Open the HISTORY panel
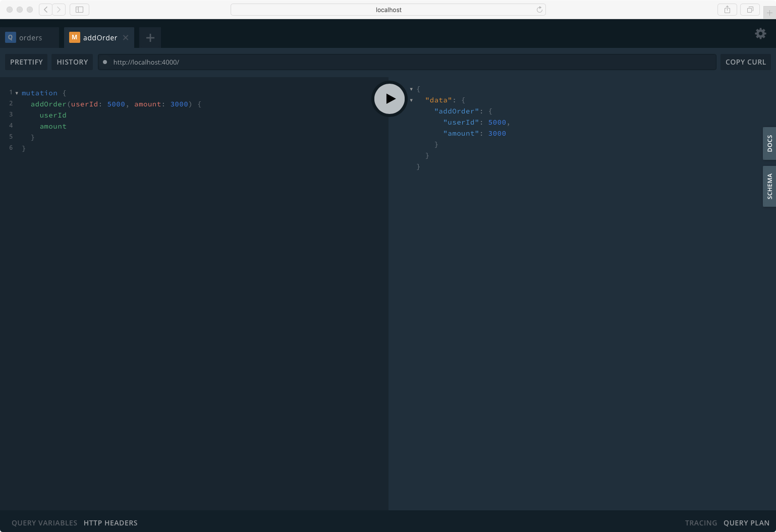 pyautogui.click(x=72, y=62)
